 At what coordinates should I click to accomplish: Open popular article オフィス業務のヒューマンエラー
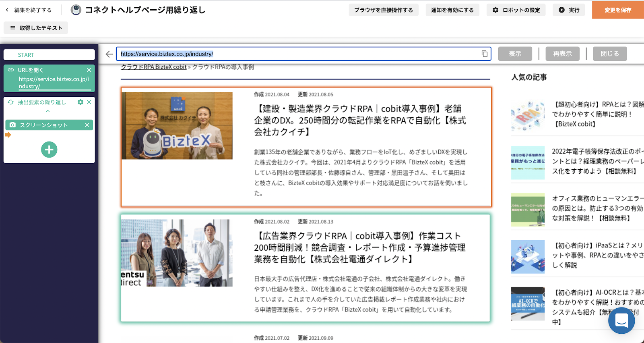pyautogui.click(x=598, y=208)
